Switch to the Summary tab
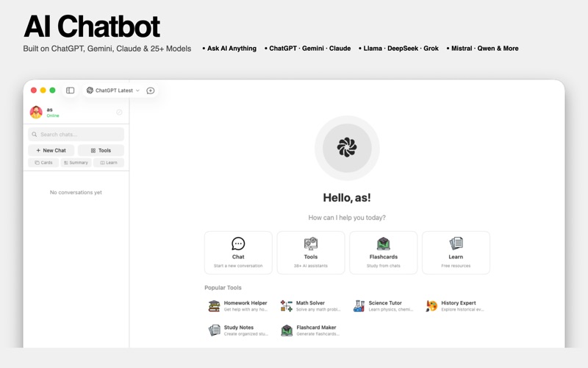The height and width of the screenshot is (368, 588). [76, 163]
